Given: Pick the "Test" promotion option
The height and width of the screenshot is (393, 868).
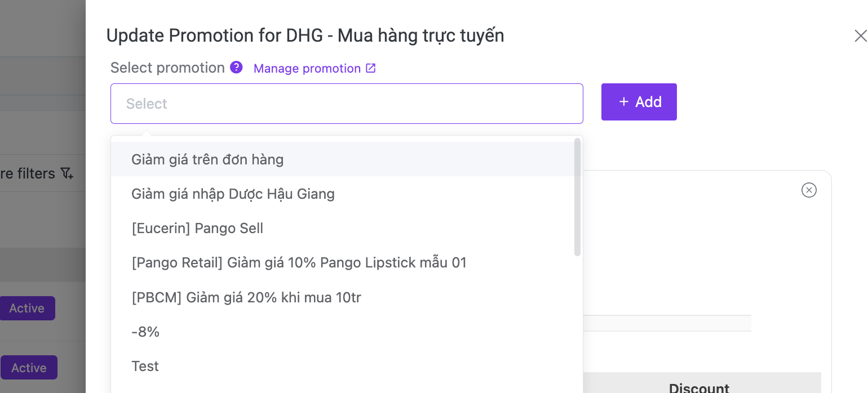Looking at the screenshot, I should click(145, 366).
